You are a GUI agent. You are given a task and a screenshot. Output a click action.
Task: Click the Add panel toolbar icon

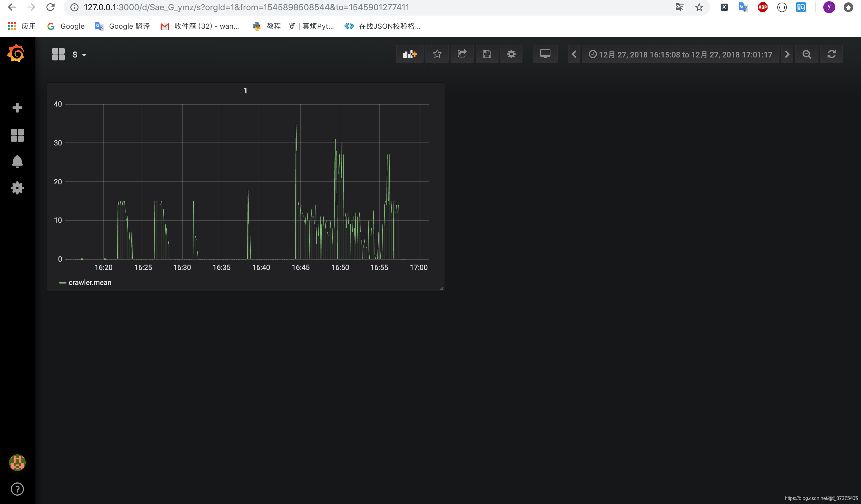coord(410,54)
